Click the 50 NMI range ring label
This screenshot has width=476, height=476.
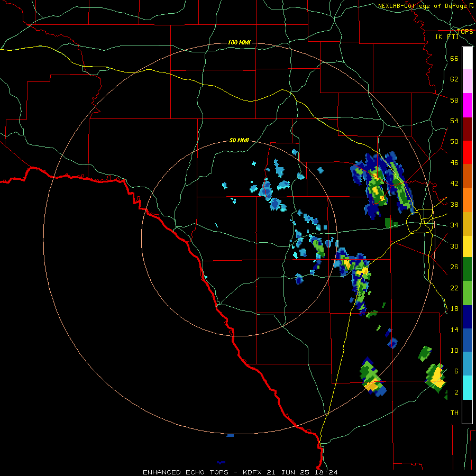point(239,140)
